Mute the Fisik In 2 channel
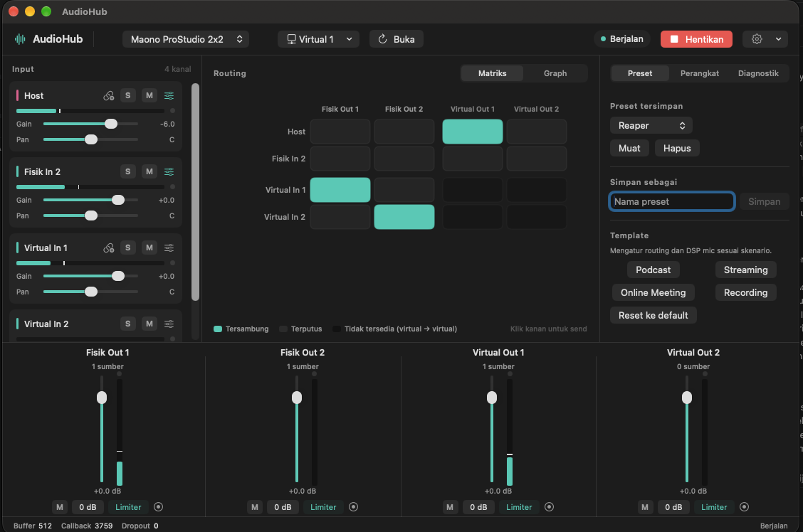803x532 pixels. pyautogui.click(x=149, y=172)
